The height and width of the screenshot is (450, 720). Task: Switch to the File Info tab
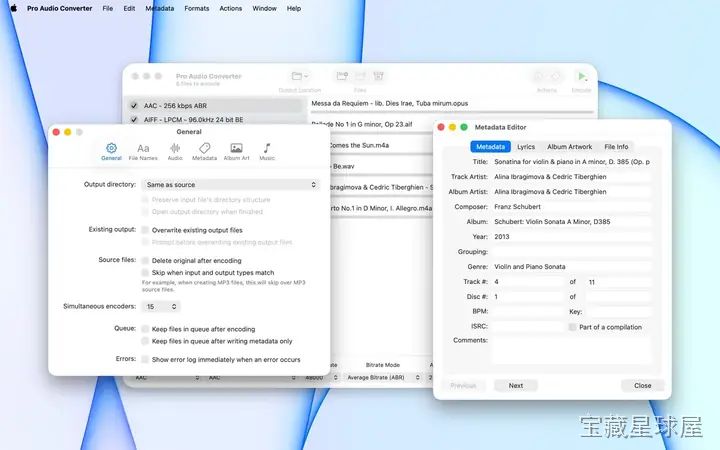pos(616,146)
